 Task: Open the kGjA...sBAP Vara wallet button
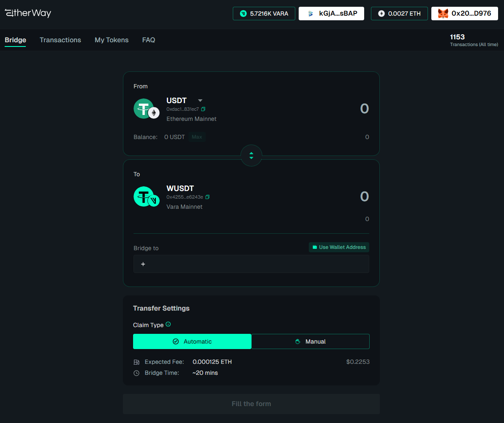click(x=331, y=14)
